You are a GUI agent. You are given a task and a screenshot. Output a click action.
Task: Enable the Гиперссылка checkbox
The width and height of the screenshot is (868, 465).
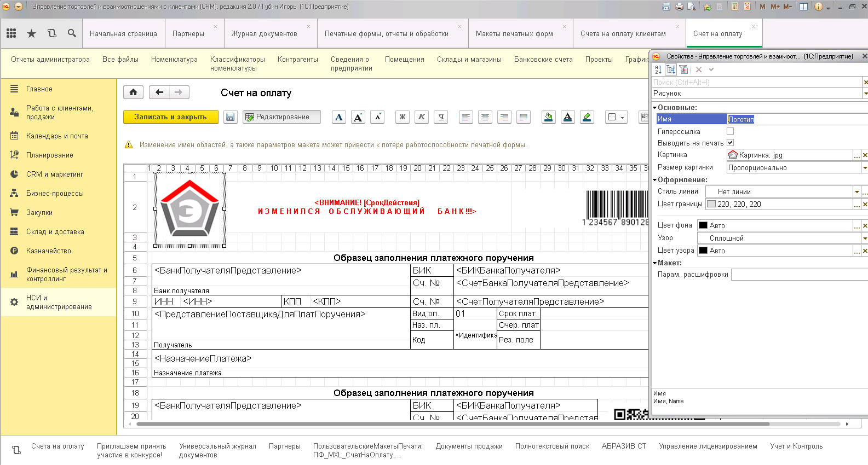(730, 131)
